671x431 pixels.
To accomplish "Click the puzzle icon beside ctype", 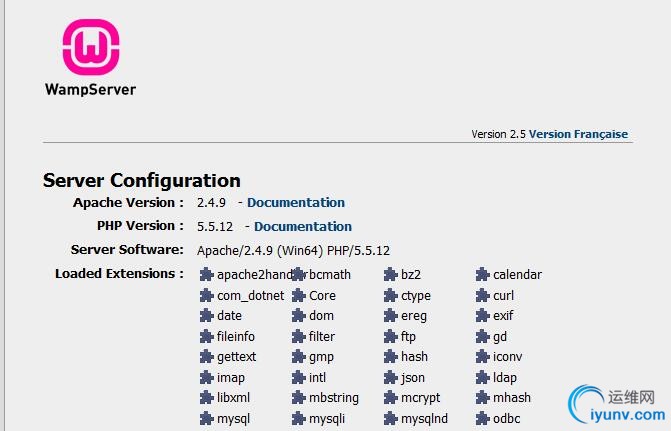I will [391, 295].
